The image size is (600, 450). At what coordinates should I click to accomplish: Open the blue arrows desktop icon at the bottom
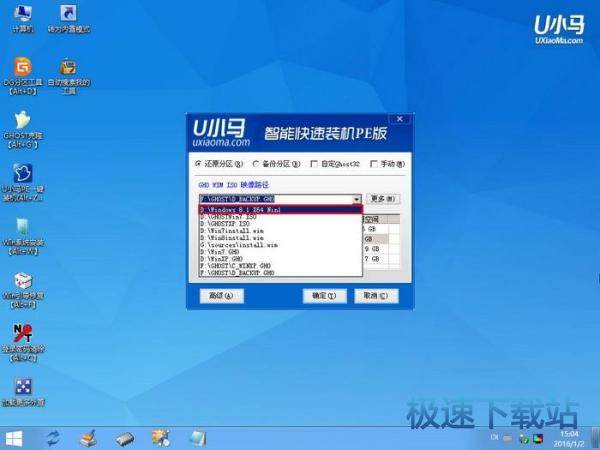point(23,392)
